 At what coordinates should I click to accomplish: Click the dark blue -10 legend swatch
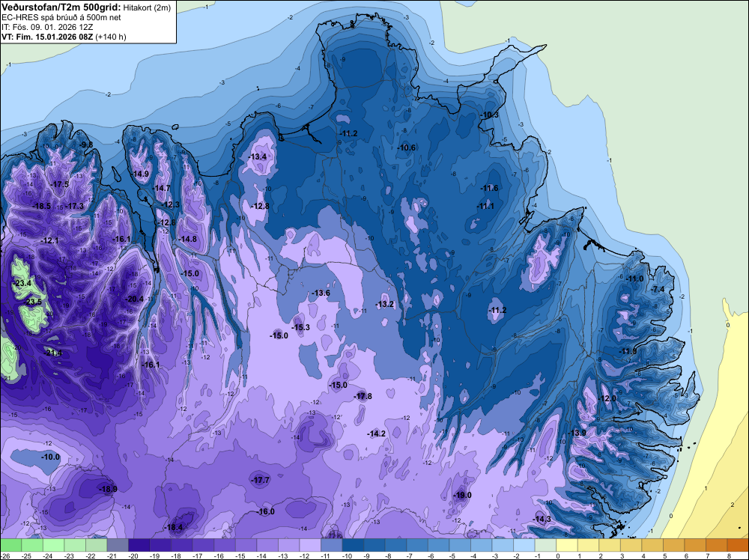pyautogui.click(x=353, y=545)
